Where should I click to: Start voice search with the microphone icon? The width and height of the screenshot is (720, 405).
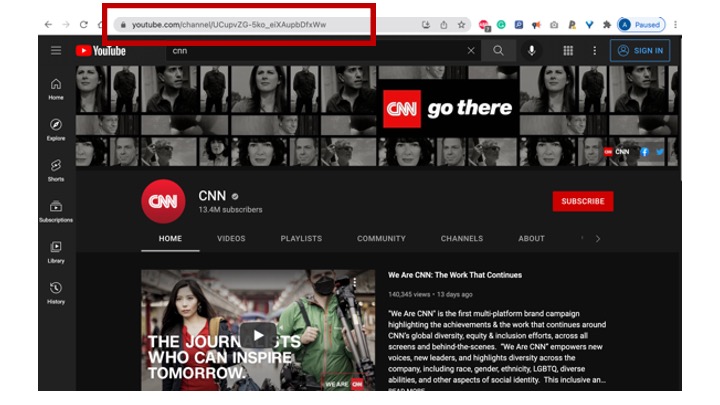pyautogui.click(x=532, y=51)
